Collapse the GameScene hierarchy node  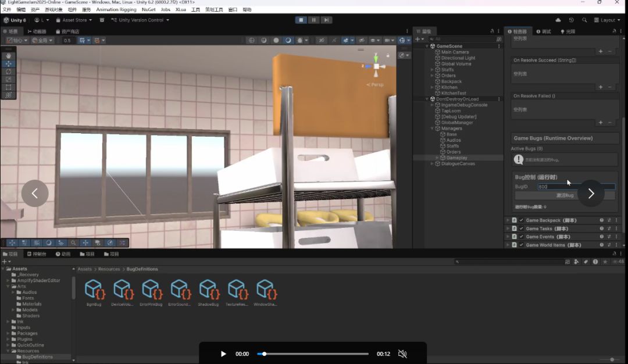(427, 47)
